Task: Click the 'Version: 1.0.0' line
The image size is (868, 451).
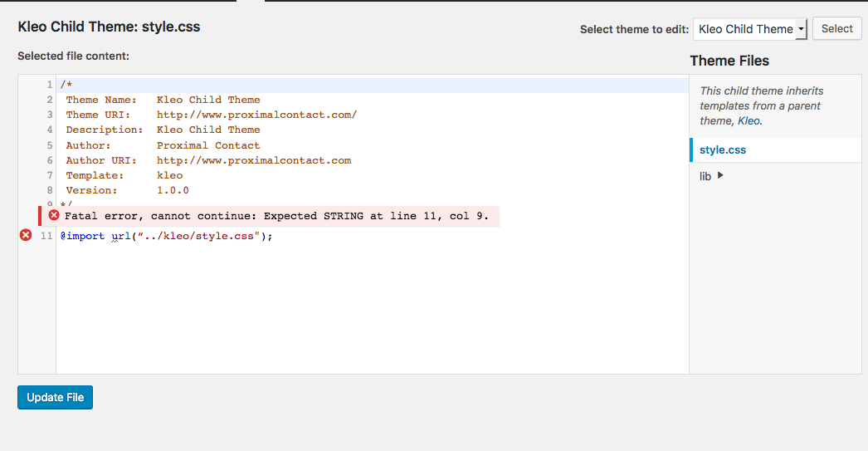Action: (127, 190)
